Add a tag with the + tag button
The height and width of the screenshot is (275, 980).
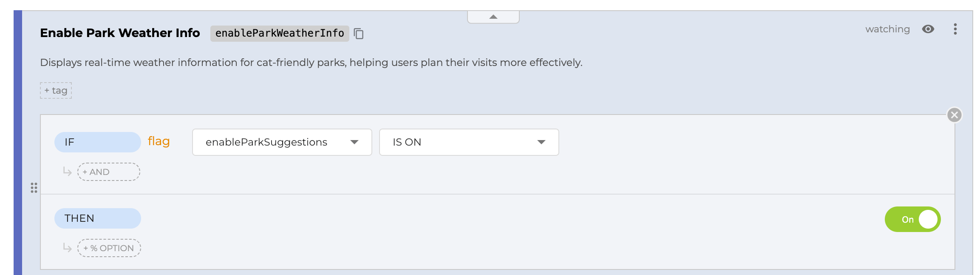tap(56, 91)
